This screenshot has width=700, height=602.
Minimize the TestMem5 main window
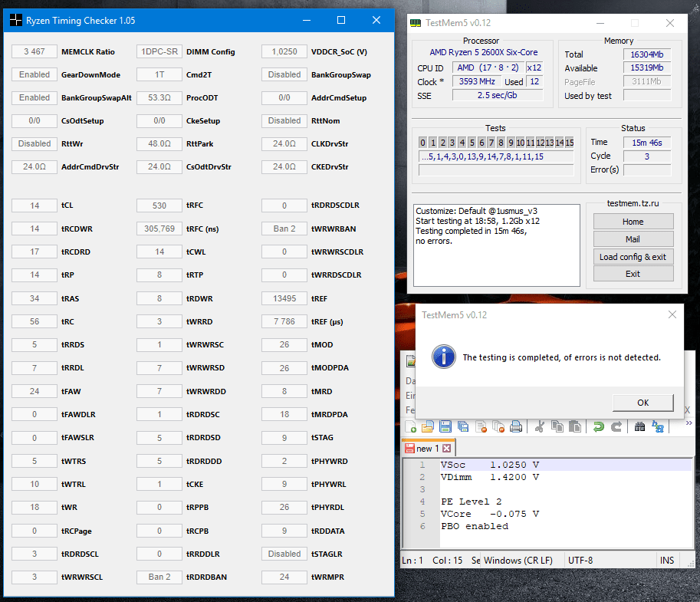click(x=600, y=23)
